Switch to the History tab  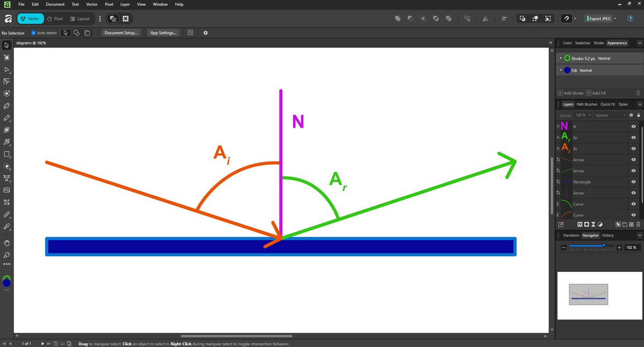tap(608, 235)
